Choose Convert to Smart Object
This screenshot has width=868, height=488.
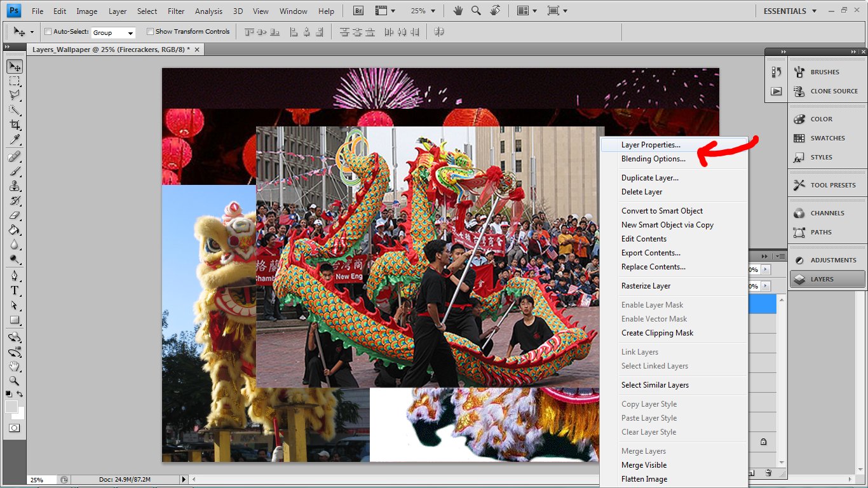coord(662,211)
